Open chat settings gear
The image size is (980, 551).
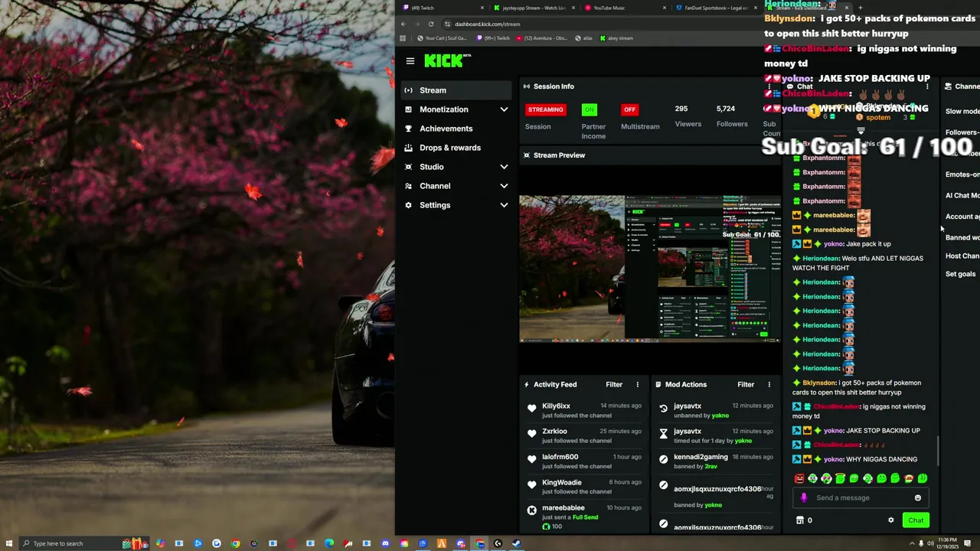pos(890,520)
